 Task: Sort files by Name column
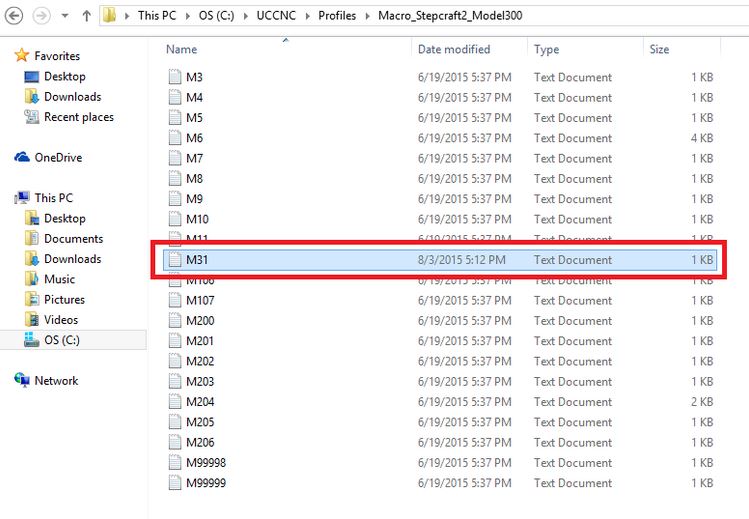[182, 49]
